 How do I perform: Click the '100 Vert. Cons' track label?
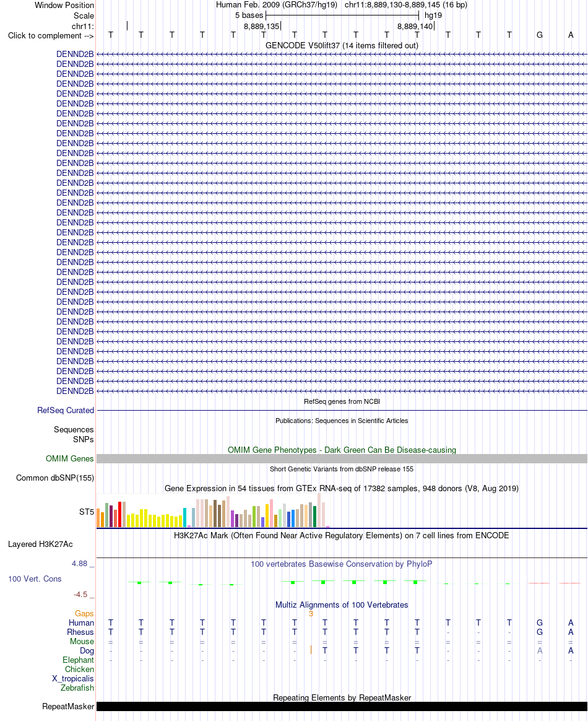35,579
